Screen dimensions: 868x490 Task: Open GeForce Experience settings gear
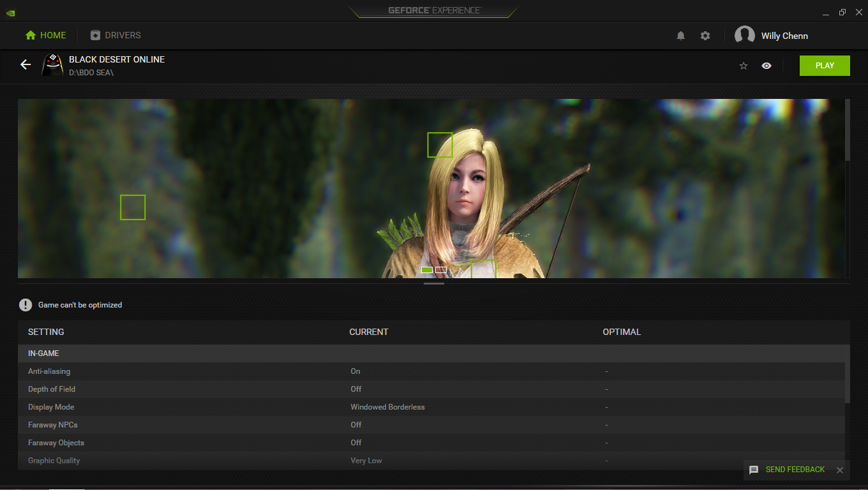point(705,36)
